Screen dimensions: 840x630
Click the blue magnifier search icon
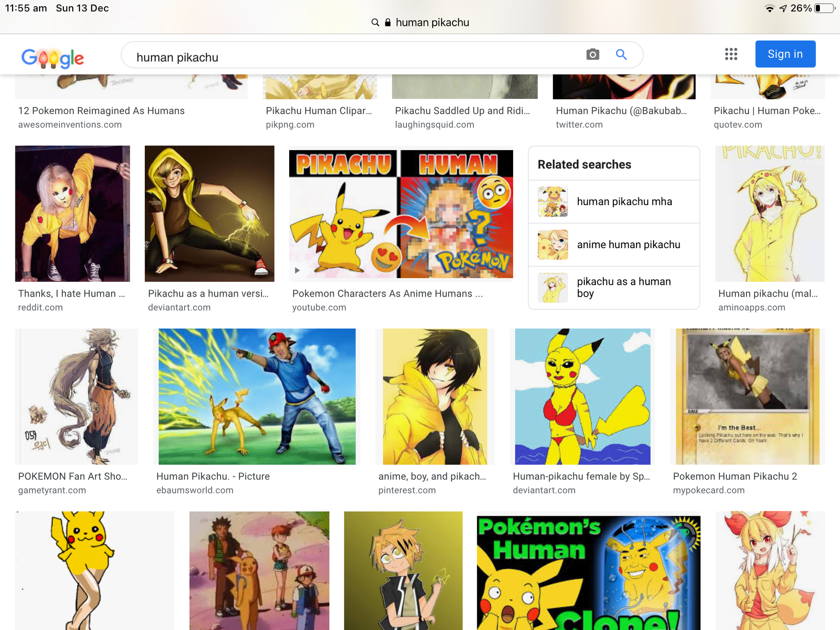coord(621,54)
